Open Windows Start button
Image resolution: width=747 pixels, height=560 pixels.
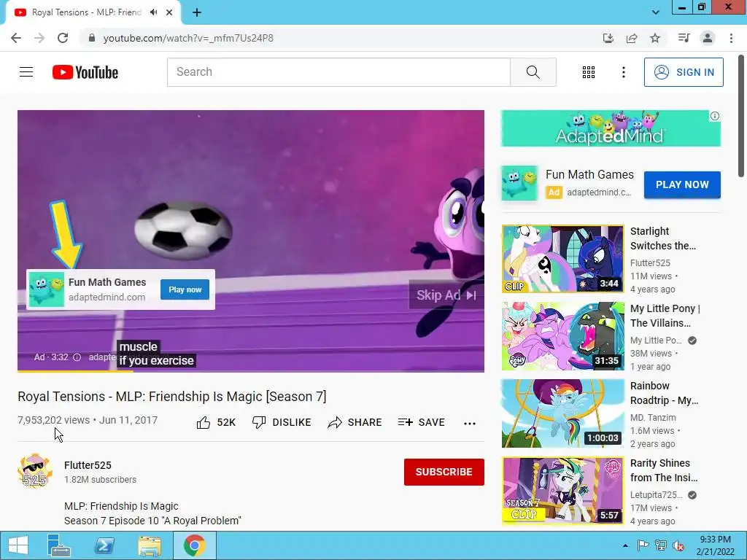coord(18,545)
